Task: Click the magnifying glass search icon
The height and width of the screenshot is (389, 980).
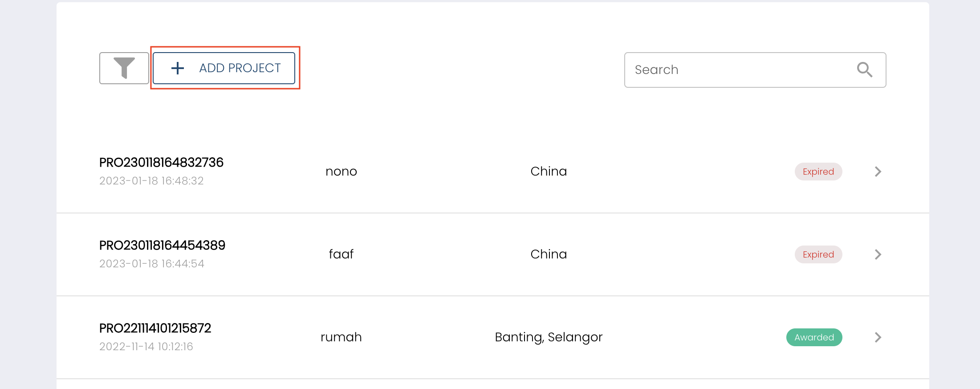Action: (864, 70)
